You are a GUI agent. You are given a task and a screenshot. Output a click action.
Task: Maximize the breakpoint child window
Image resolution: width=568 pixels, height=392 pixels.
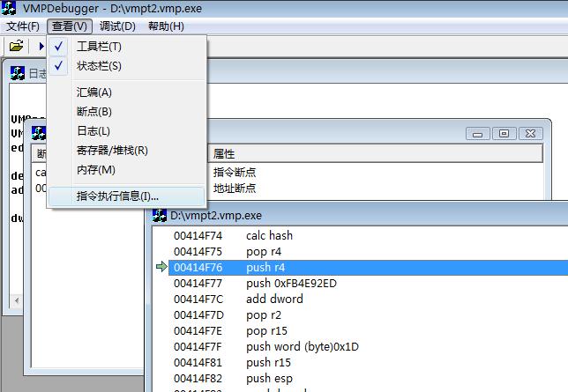pyautogui.click(x=504, y=134)
